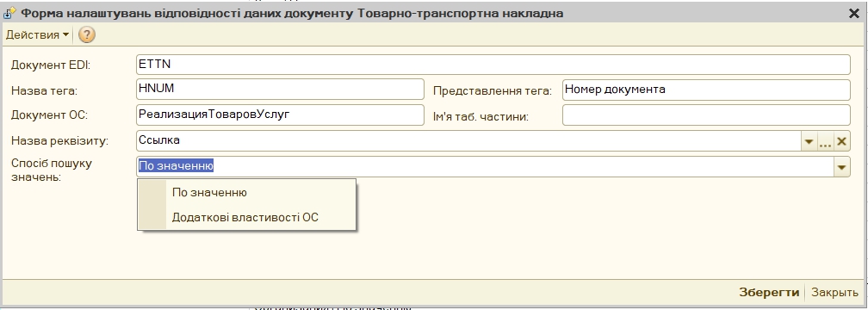Click the Документ ОС input field
This screenshot has height=310, width=868.
[x=280, y=115]
